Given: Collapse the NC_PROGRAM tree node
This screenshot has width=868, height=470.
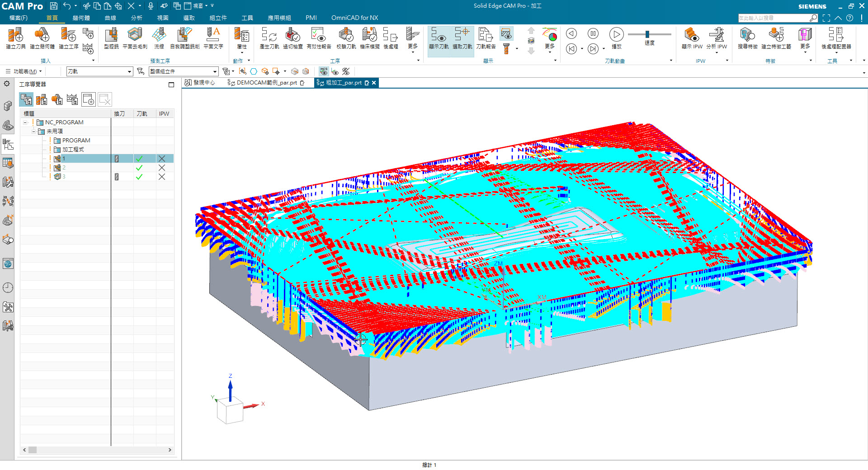Looking at the screenshot, I should coord(26,122).
